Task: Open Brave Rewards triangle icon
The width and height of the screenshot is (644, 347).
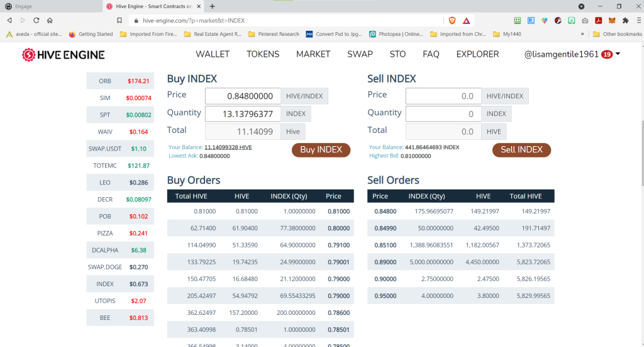Action: pyautogui.click(x=466, y=21)
